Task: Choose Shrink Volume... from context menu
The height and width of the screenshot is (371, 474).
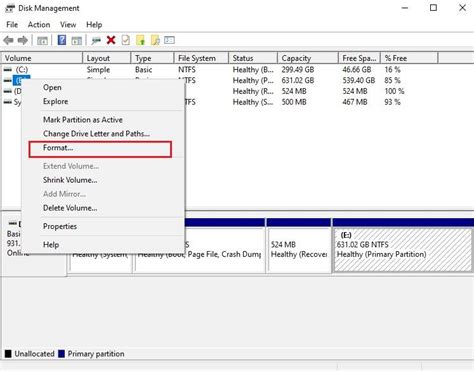Action: [x=70, y=180]
